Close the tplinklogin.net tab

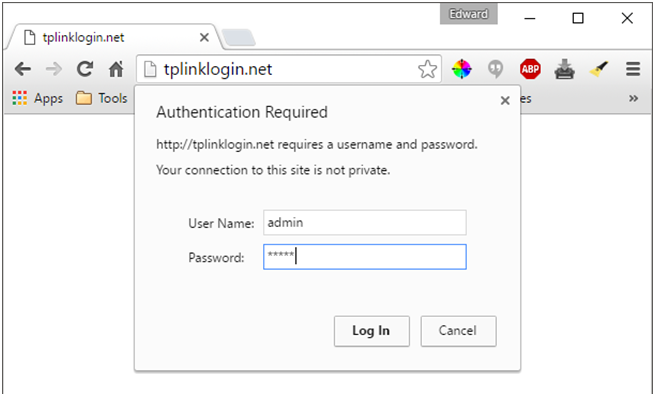click(x=204, y=38)
